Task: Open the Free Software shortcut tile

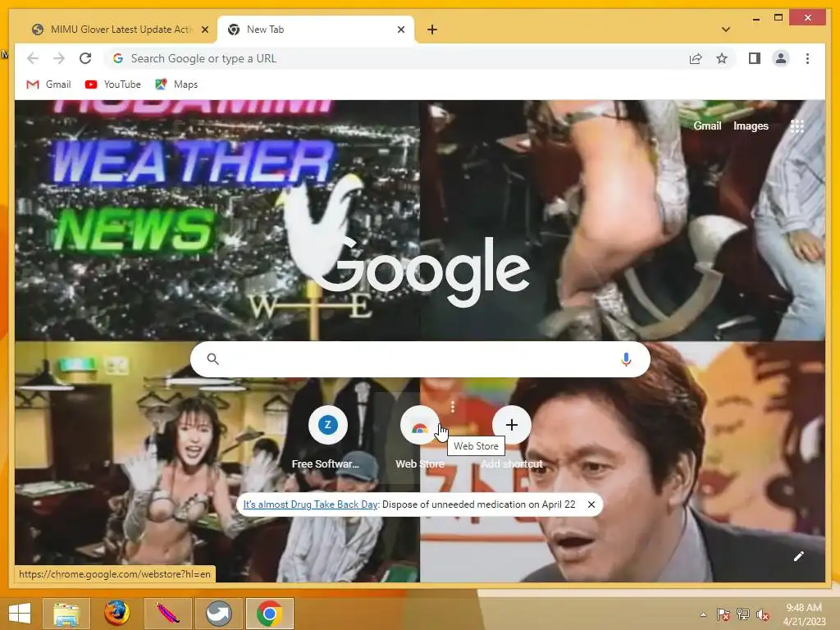Action: 327,437
